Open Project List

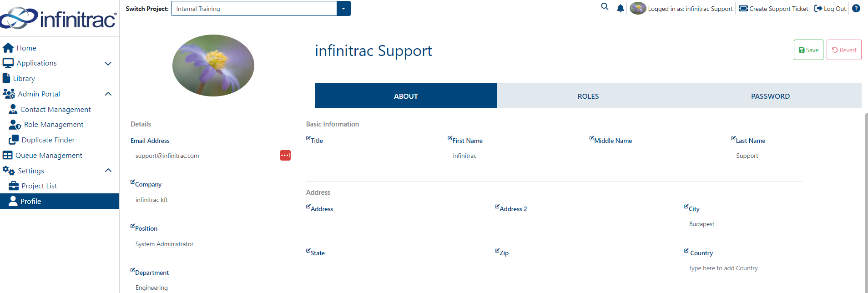[60, 186]
